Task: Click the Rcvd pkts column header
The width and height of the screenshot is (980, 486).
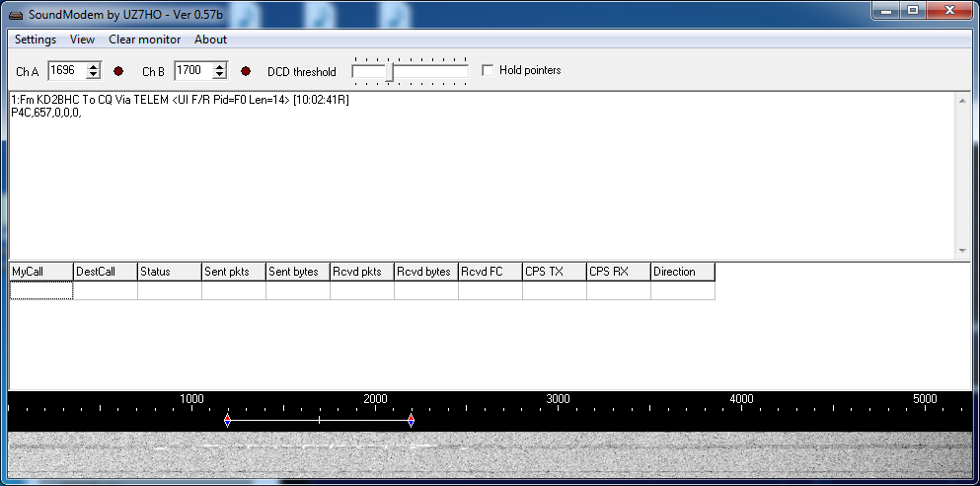Action: point(362,272)
